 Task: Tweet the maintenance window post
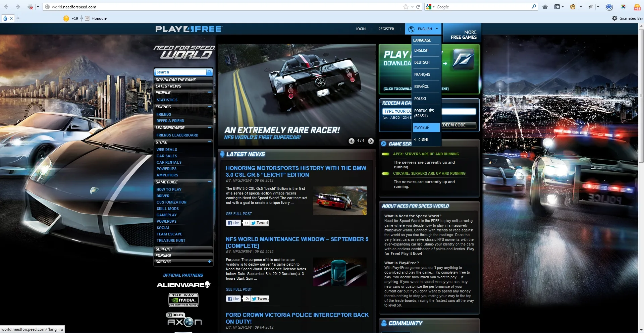260,299
